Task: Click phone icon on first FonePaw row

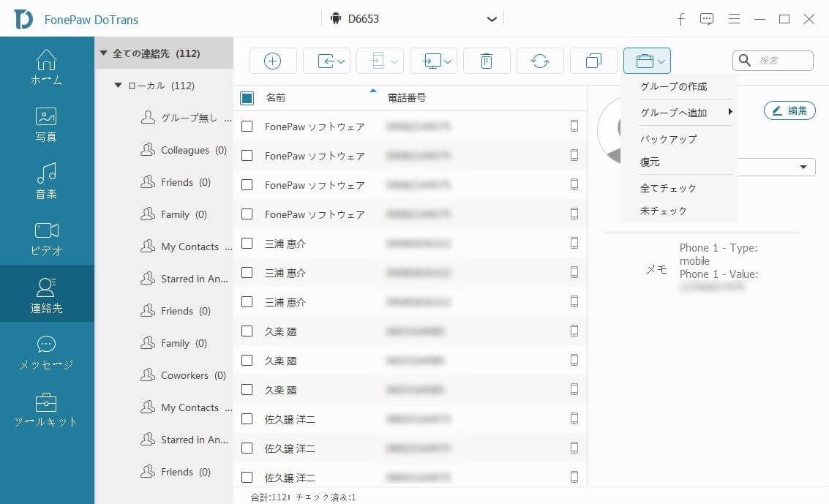Action: click(x=574, y=126)
